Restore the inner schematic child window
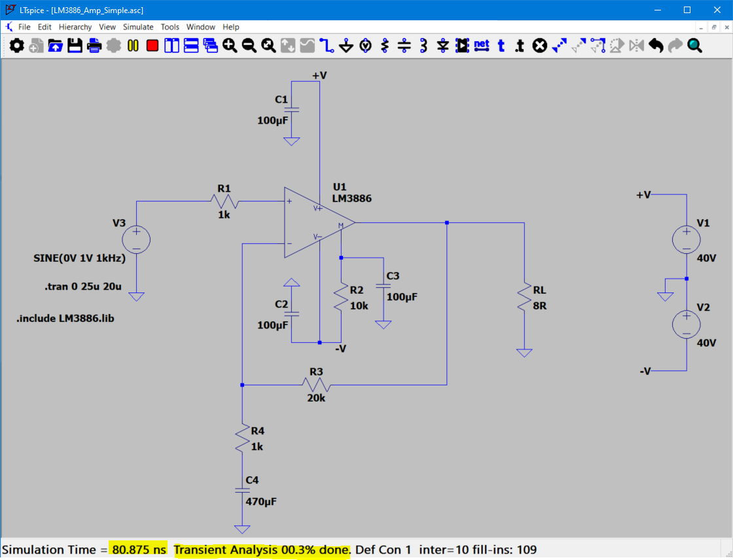The width and height of the screenshot is (733, 560). coord(714,27)
